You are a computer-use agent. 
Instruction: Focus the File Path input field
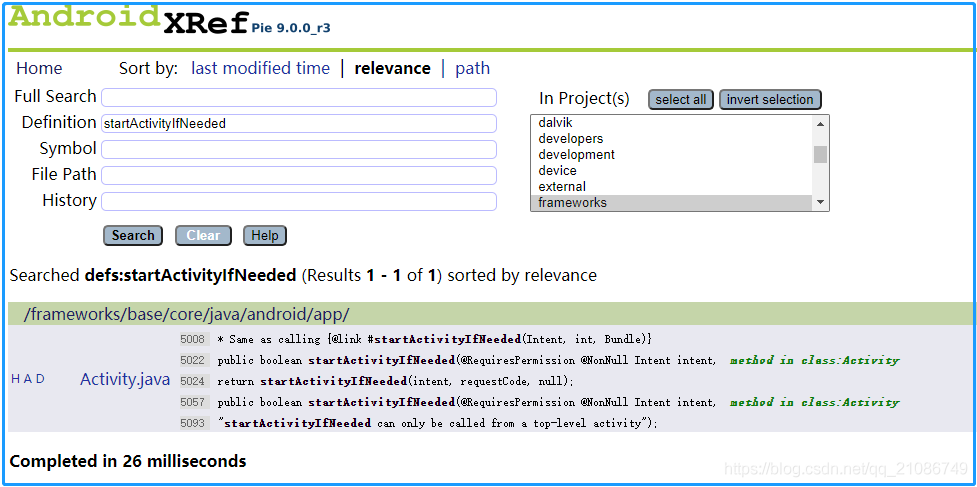(x=299, y=176)
